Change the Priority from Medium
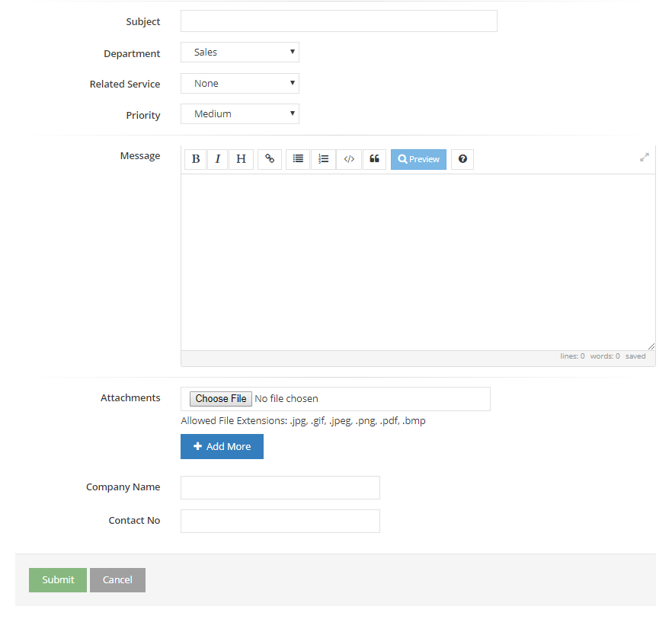The width and height of the screenshot is (672, 619). [x=239, y=113]
